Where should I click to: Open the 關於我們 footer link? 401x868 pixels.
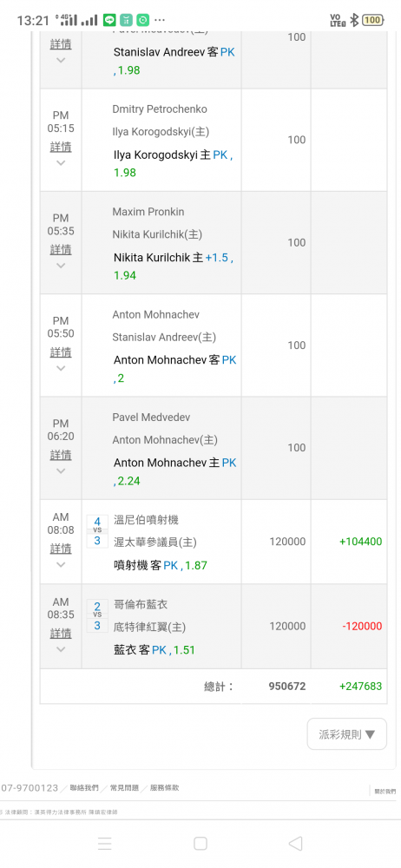click(385, 792)
